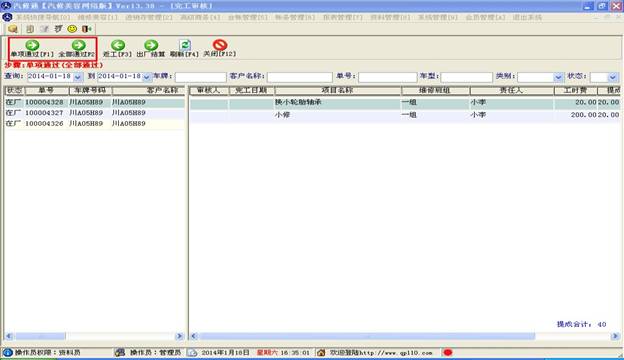Click the 全部通过[F2] green arrow icon
Viewport: 624px width, 360px height.
[78, 45]
